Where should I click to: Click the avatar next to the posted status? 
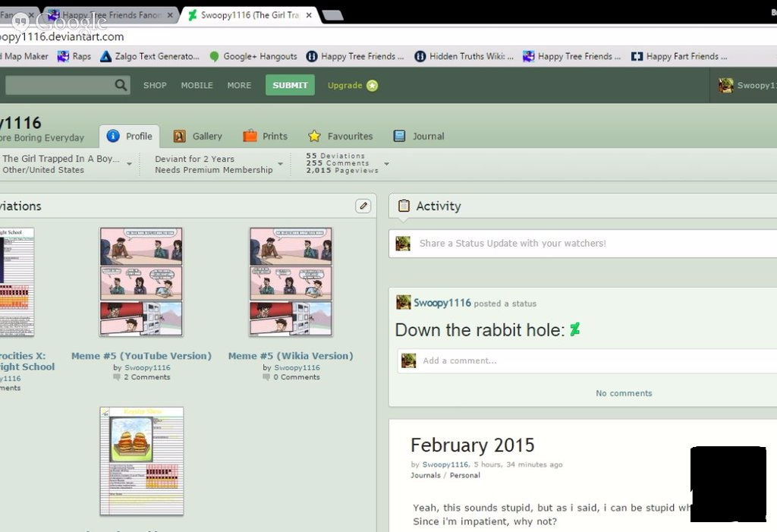pyautogui.click(x=404, y=303)
